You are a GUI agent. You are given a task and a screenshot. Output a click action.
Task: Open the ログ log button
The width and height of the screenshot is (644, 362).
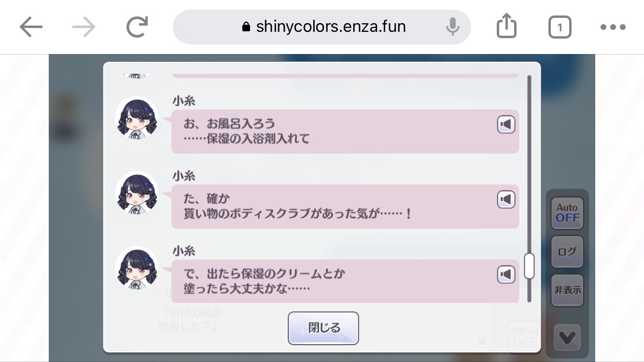click(x=567, y=251)
